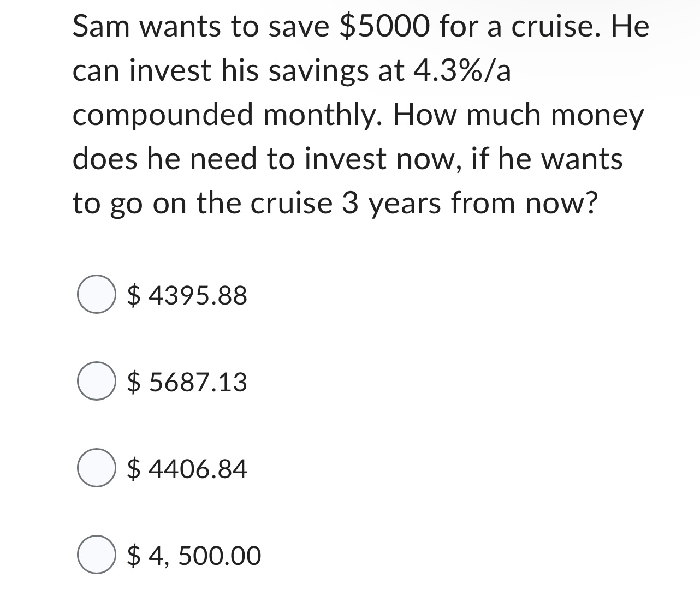This screenshot has width=700, height=608.
Task: Click the radio button beside $ 4406.84
Action: [x=97, y=468]
